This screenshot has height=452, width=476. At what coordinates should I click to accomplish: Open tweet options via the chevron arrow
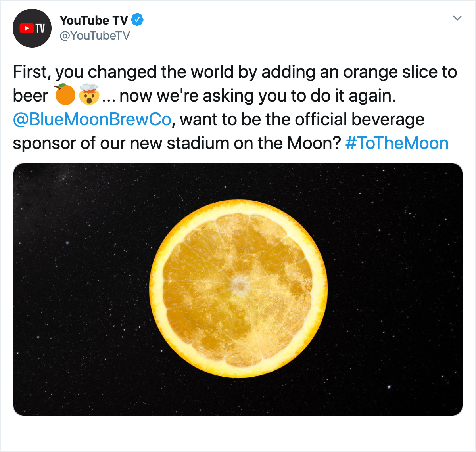457,18
